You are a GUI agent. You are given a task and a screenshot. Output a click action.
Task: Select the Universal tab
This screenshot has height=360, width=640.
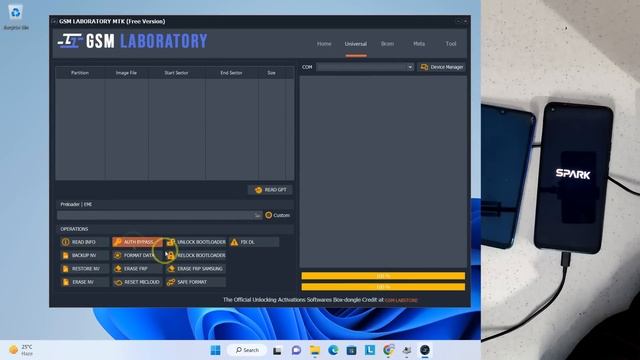point(356,44)
